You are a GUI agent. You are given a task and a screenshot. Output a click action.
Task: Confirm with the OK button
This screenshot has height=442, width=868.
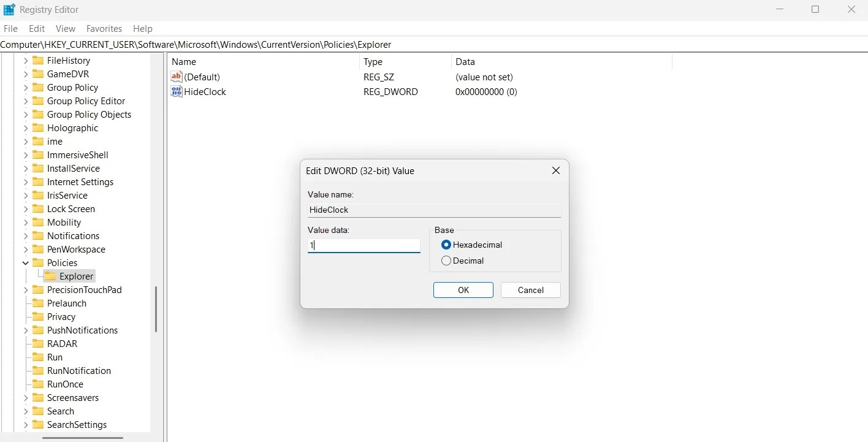click(463, 289)
